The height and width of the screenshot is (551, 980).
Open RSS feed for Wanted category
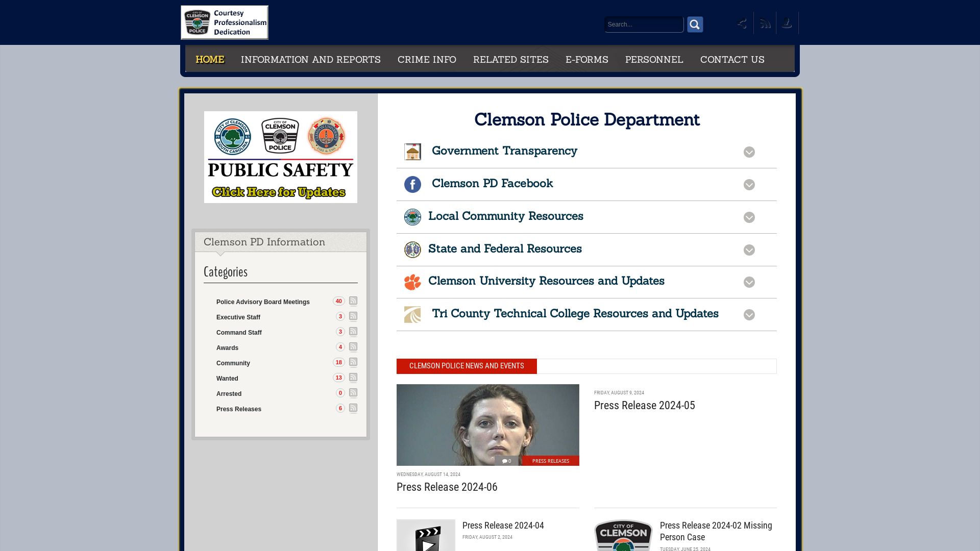353,378
